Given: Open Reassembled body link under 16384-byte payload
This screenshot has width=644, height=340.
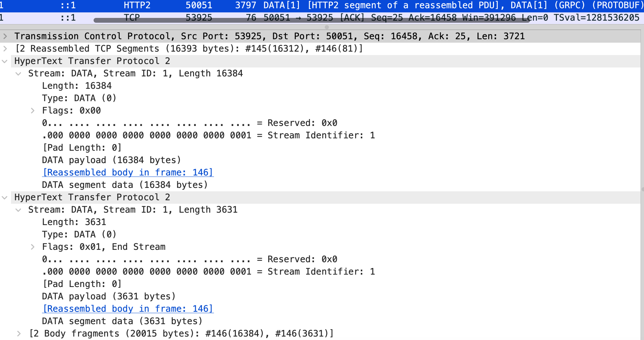Looking at the screenshot, I should click(128, 172).
